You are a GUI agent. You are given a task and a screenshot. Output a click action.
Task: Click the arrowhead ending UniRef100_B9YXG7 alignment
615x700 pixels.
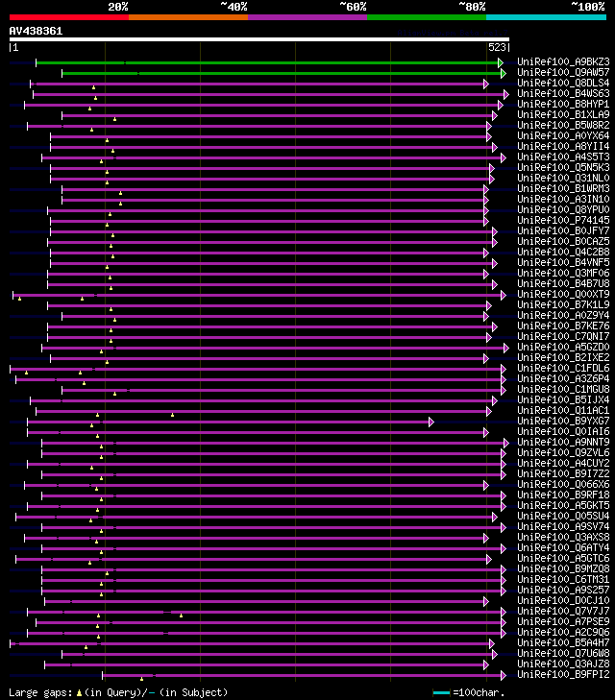pyautogui.click(x=431, y=422)
